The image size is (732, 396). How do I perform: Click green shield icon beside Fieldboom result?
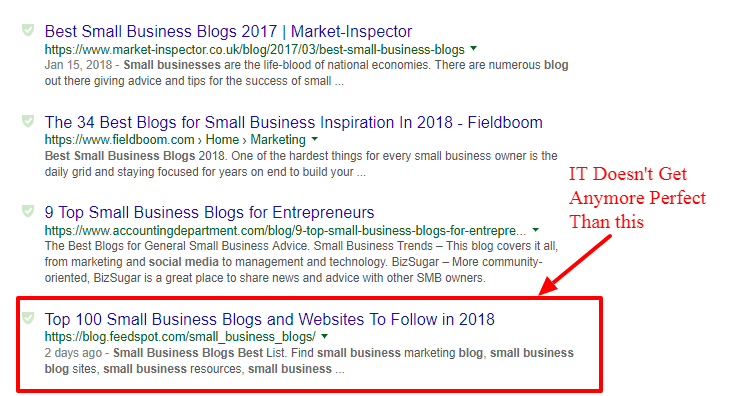(28, 121)
